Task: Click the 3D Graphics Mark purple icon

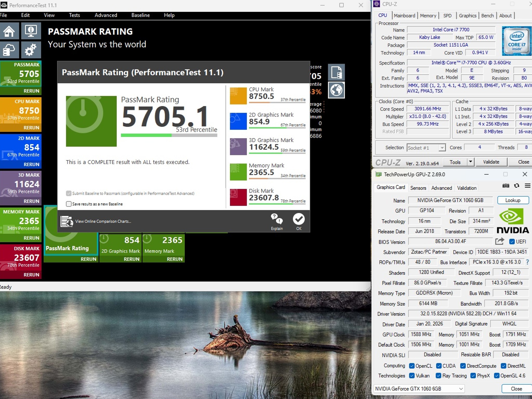Action: 238,147
